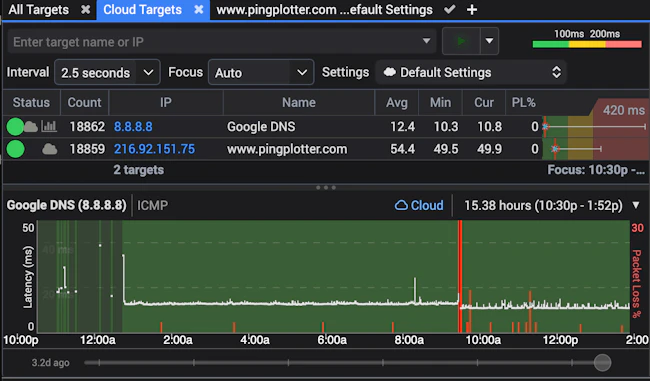Click the cloud icon in www.pingplotter.com row
The height and width of the screenshot is (381, 650).
tap(50, 149)
